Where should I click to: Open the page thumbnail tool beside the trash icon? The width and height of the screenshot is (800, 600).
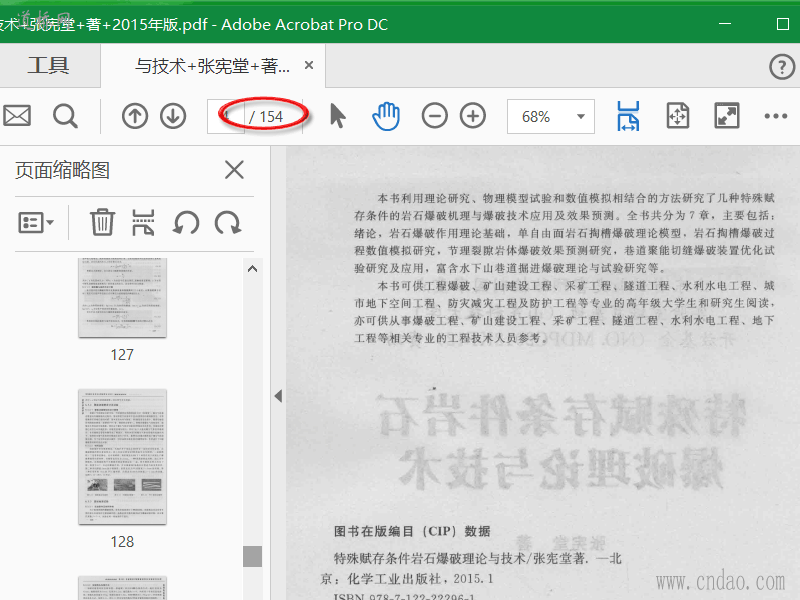pos(143,222)
